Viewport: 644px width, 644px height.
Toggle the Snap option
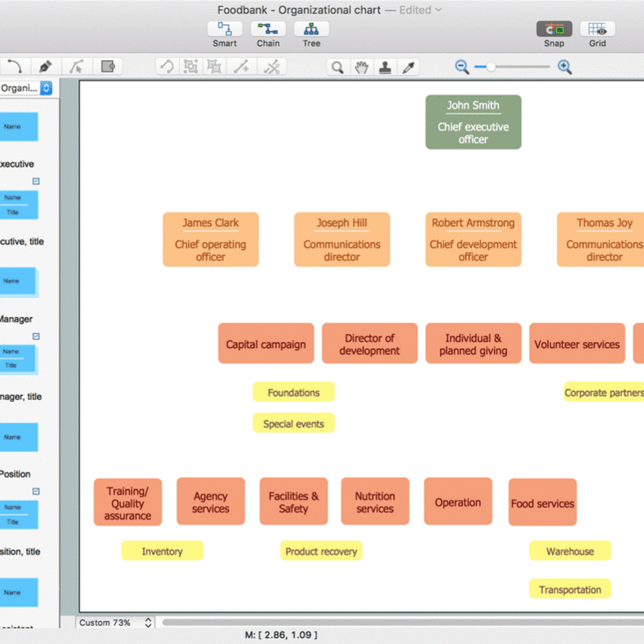pyautogui.click(x=554, y=29)
